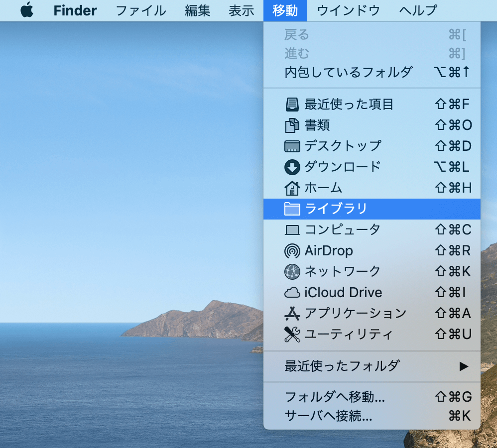Choose フォルダへ移動... menu item
The height and width of the screenshot is (448, 497).
click(x=372, y=397)
